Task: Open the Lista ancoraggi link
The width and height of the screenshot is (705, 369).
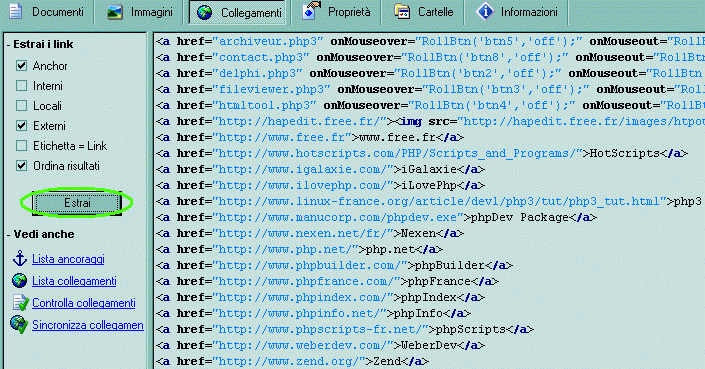Action: 68,259
